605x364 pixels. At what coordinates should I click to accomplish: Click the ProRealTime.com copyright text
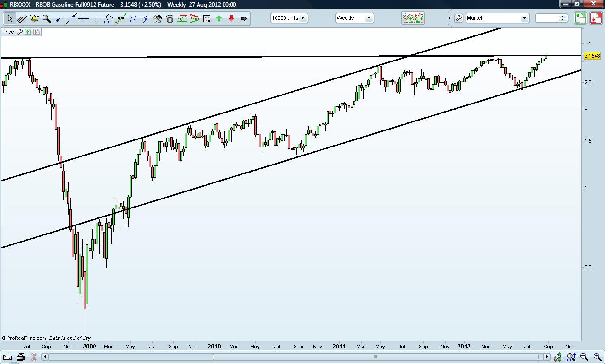click(x=24, y=338)
